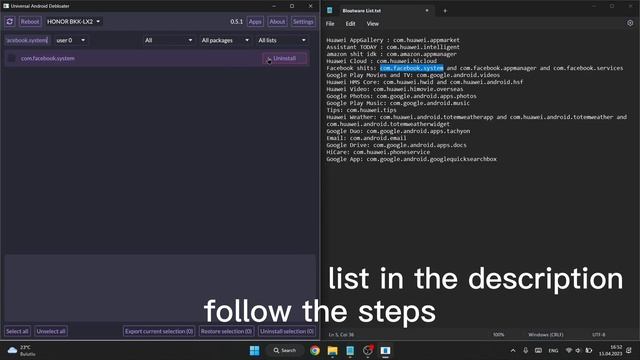Open Notepad settings gear
Viewport: 640px width, 360px height.
(630, 23)
